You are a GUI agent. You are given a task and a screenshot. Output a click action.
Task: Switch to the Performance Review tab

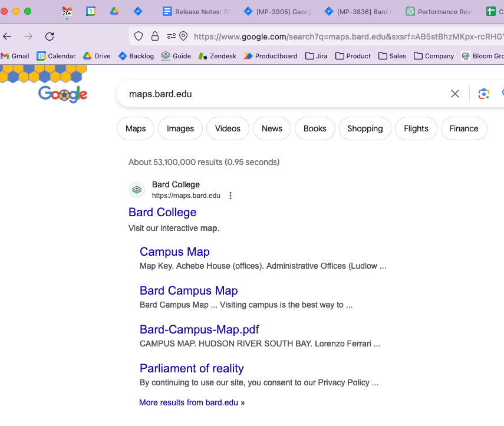click(x=439, y=12)
